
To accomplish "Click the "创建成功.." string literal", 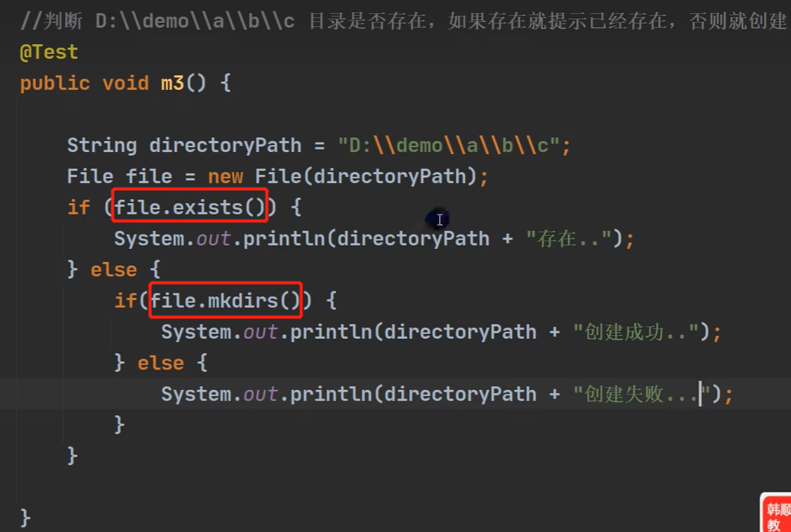I will click(x=636, y=332).
